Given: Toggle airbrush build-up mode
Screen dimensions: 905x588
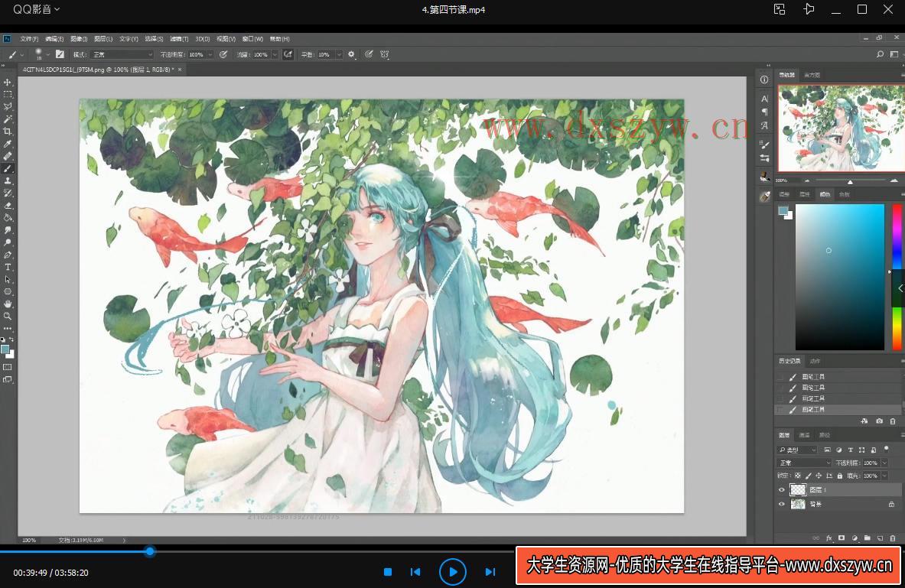Looking at the screenshot, I should (x=288, y=54).
